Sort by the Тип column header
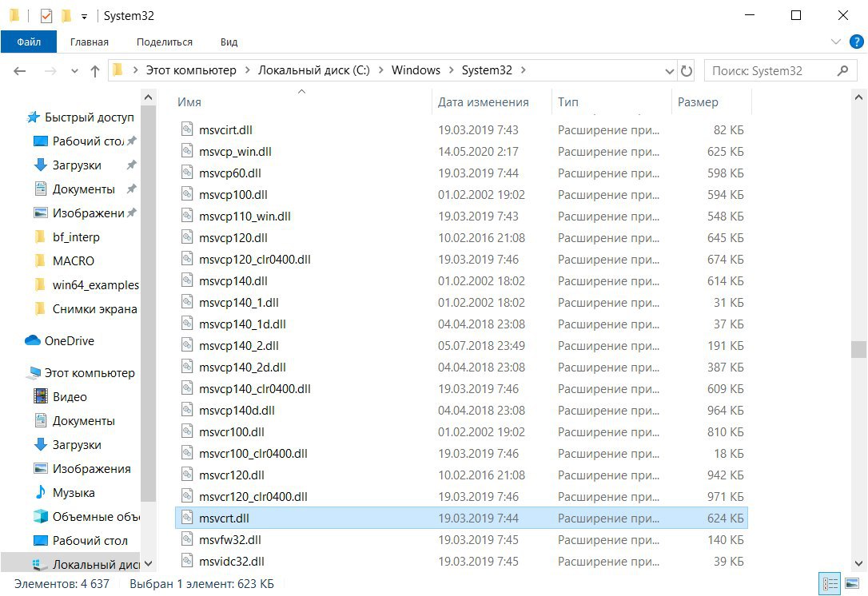The image size is (868, 596). click(x=611, y=101)
